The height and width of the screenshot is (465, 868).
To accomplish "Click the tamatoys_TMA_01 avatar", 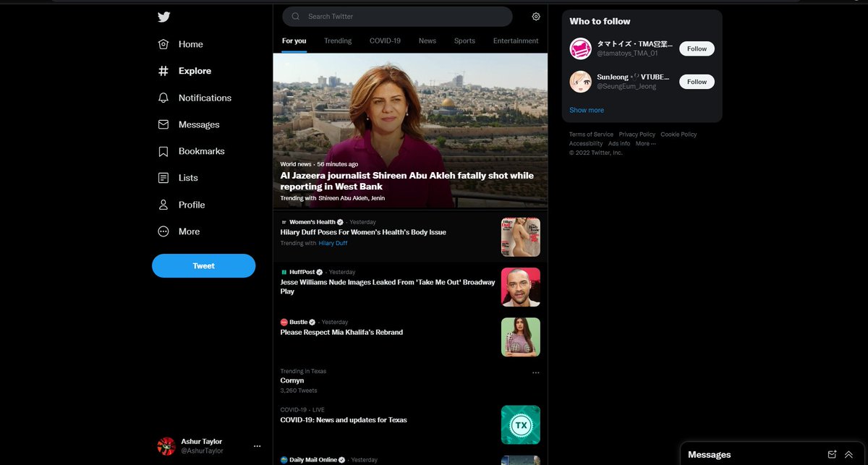I will coord(581,48).
